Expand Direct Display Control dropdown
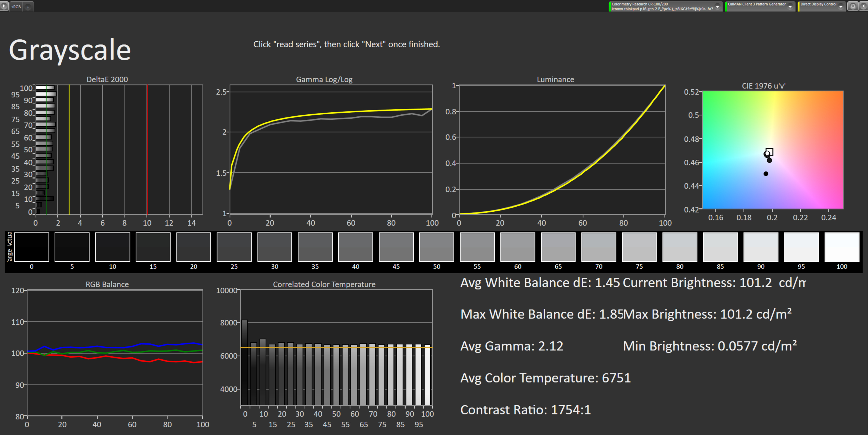 pyautogui.click(x=841, y=6)
